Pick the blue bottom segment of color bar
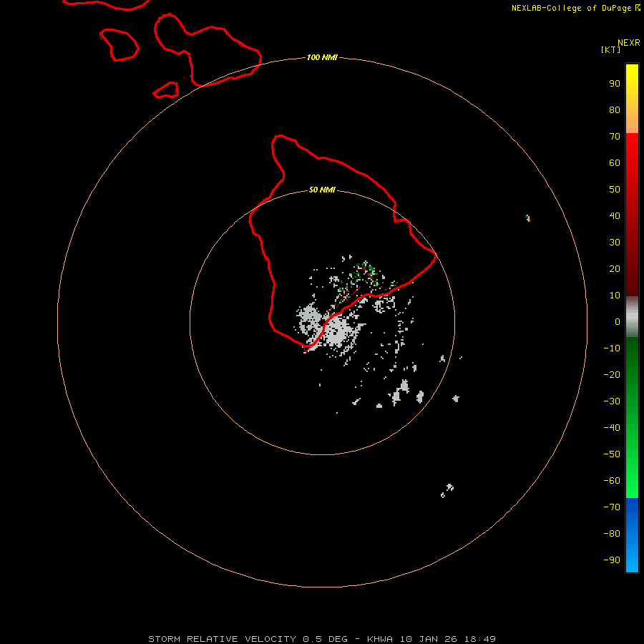 click(x=632, y=535)
